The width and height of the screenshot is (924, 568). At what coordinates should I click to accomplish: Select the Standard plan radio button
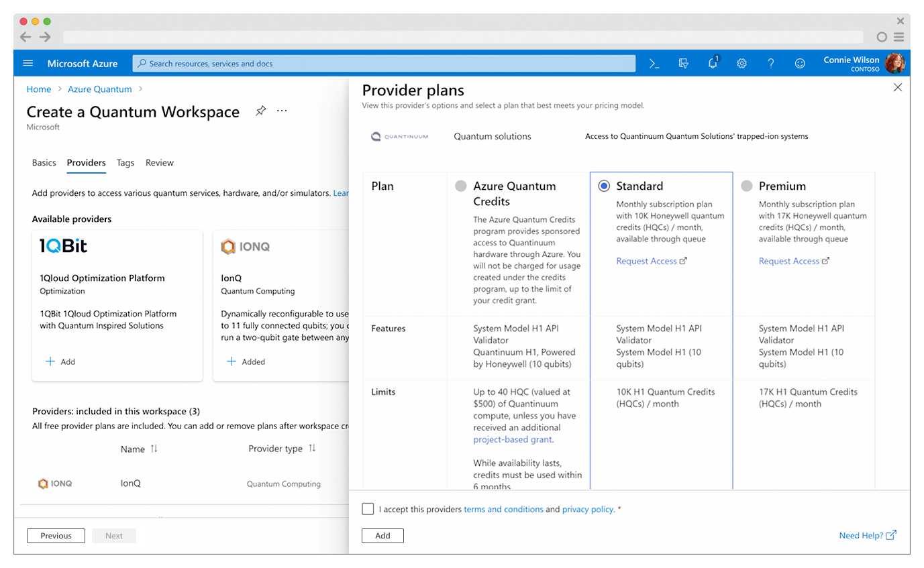pos(605,186)
